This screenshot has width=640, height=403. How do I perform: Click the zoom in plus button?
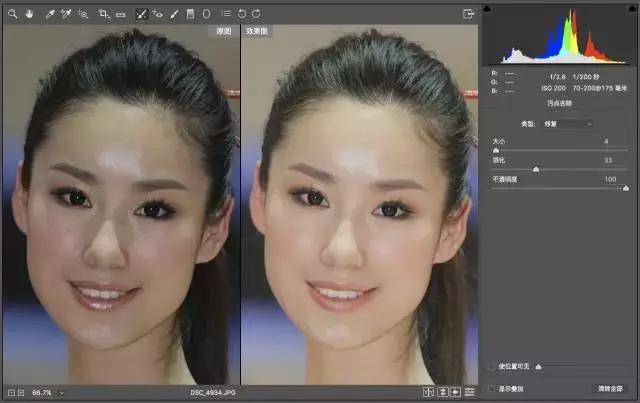click(21, 393)
